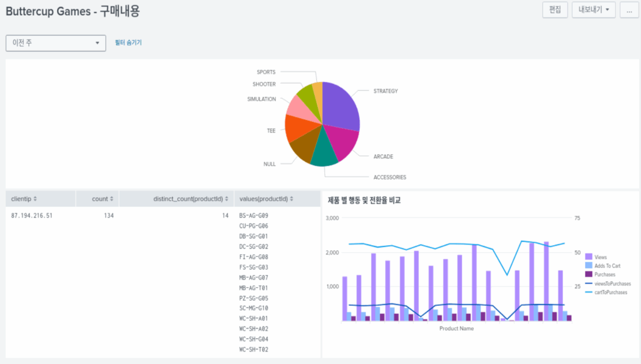
Task: Click product ID DC-SG-G02
Action: pyautogui.click(x=254, y=246)
